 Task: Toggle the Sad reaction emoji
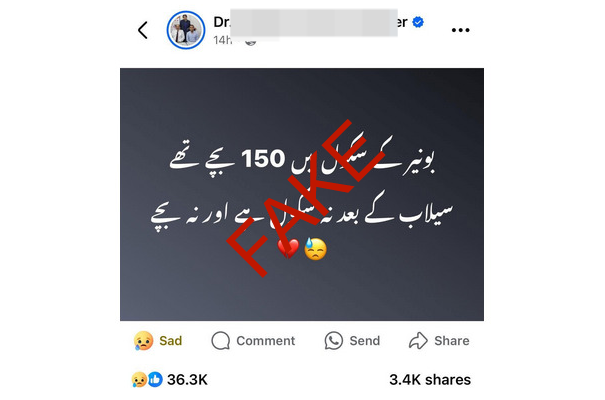pos(143,341)
